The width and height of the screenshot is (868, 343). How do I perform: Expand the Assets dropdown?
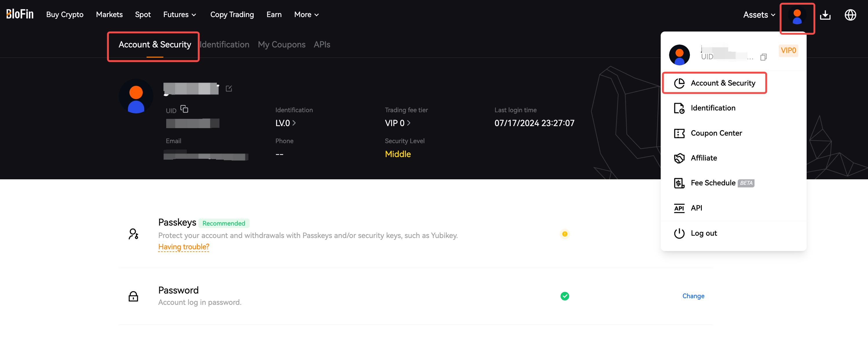click(x=759, y=15)
